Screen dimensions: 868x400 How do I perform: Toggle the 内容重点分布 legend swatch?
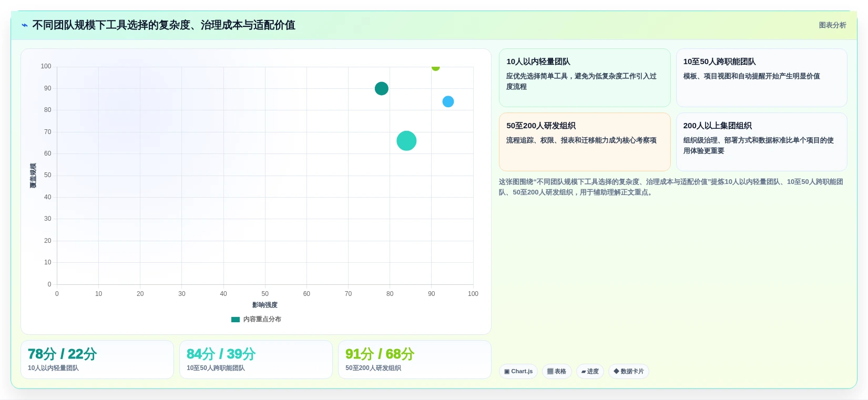(236, 319)
